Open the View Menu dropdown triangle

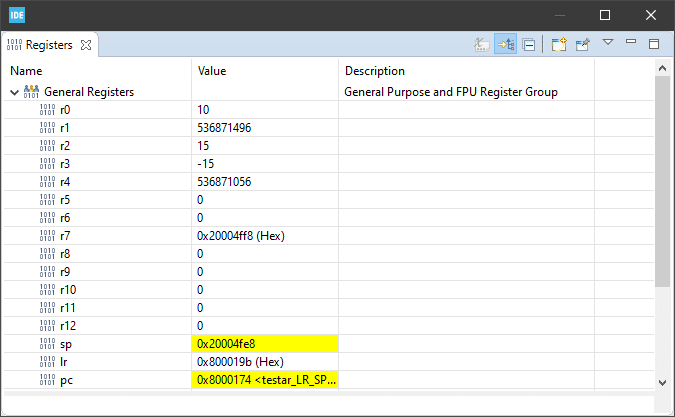click(608, 43)
